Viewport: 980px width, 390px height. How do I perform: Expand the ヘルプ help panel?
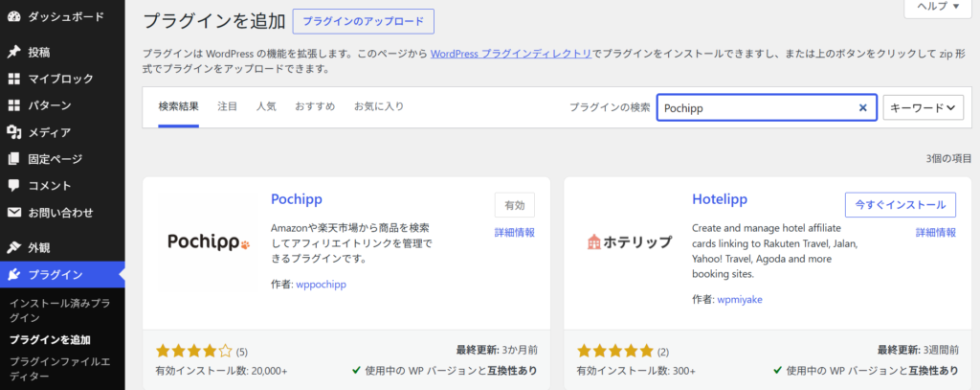(938, 7)
